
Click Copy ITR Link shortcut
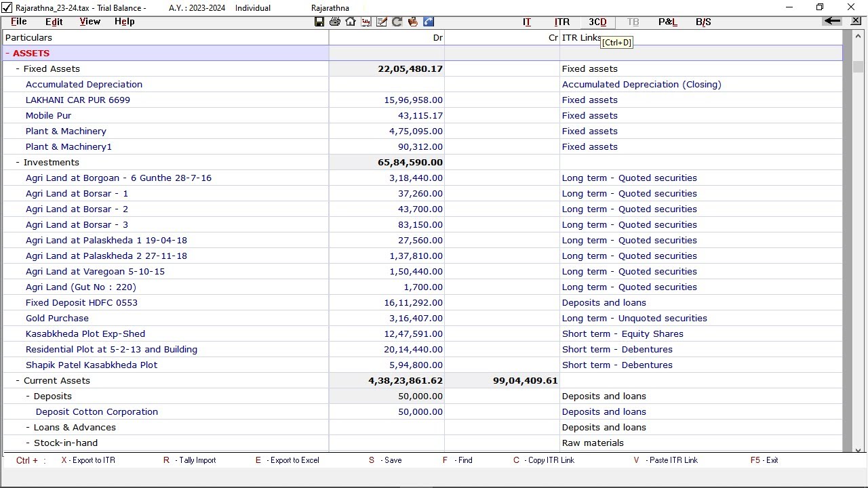(544, 460)
